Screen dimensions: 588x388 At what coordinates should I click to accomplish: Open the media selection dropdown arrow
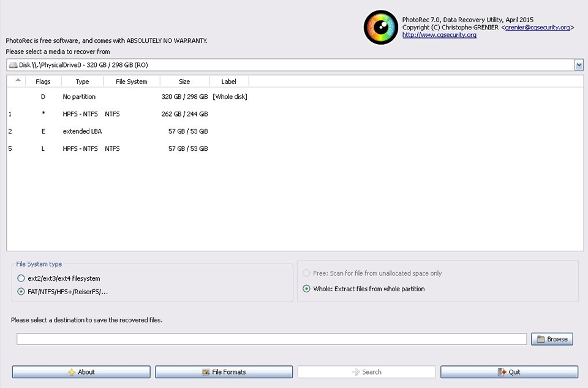[x=578, y=64]
